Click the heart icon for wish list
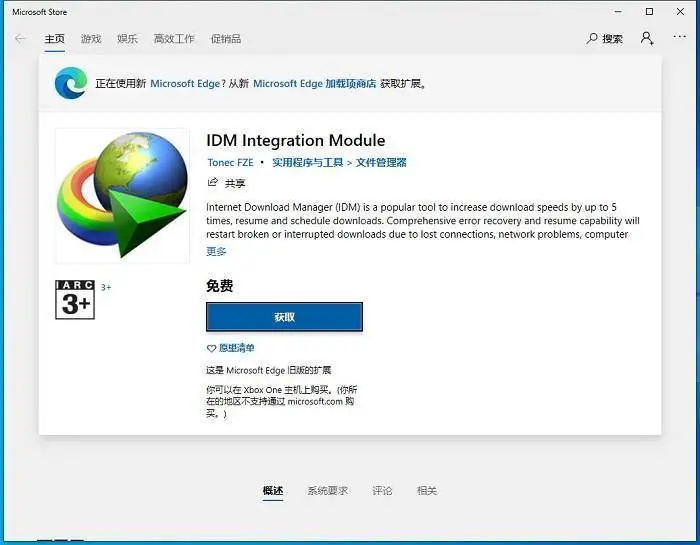 pyautogui.click(x=211, y=349)
